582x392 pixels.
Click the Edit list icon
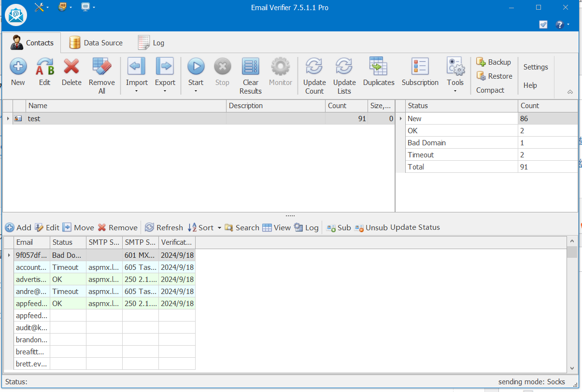tap(45, 66)
